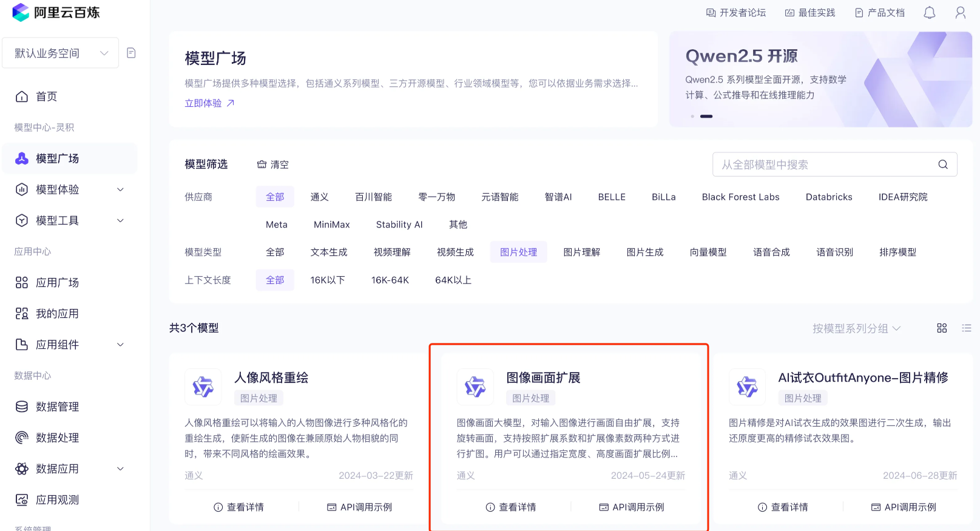Screen dimensions: 980x531
Task: Filter supplier by 百川智能
Action: click(373, 197)
